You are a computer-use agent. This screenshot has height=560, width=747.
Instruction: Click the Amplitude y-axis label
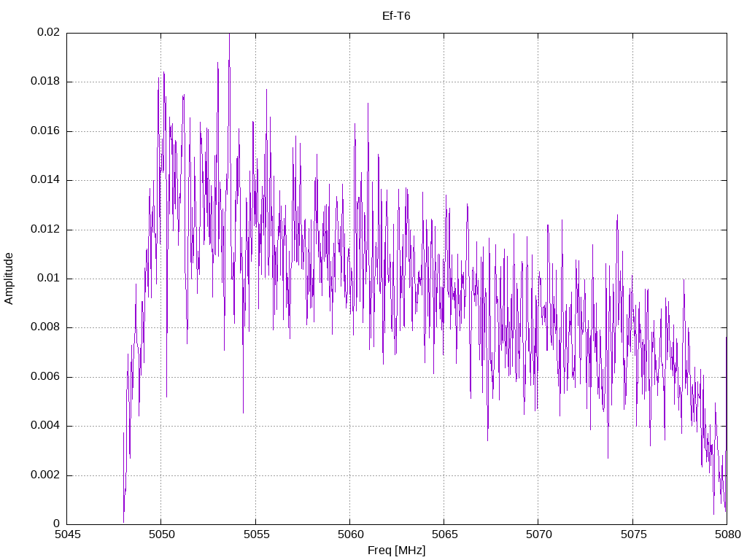coord(9,279)
